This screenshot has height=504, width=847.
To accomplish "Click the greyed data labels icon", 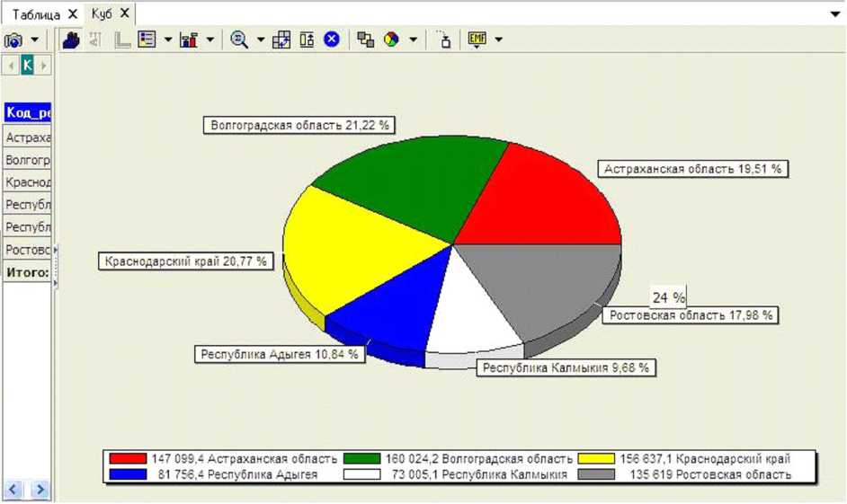I will (95, 40).
